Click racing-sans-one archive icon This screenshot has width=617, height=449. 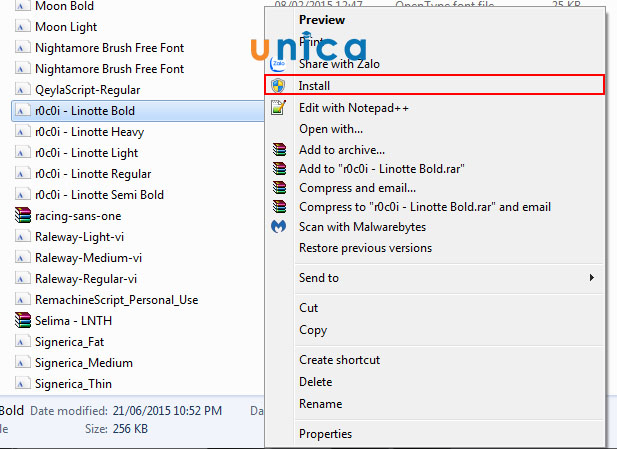click(22, 216)
